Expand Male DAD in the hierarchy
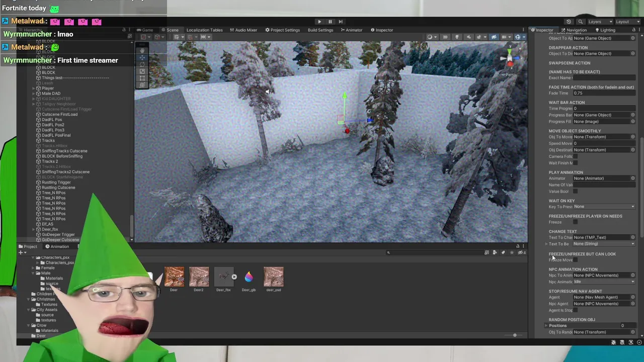Screen dimensions: 644x362 click(x=34, y=94)
